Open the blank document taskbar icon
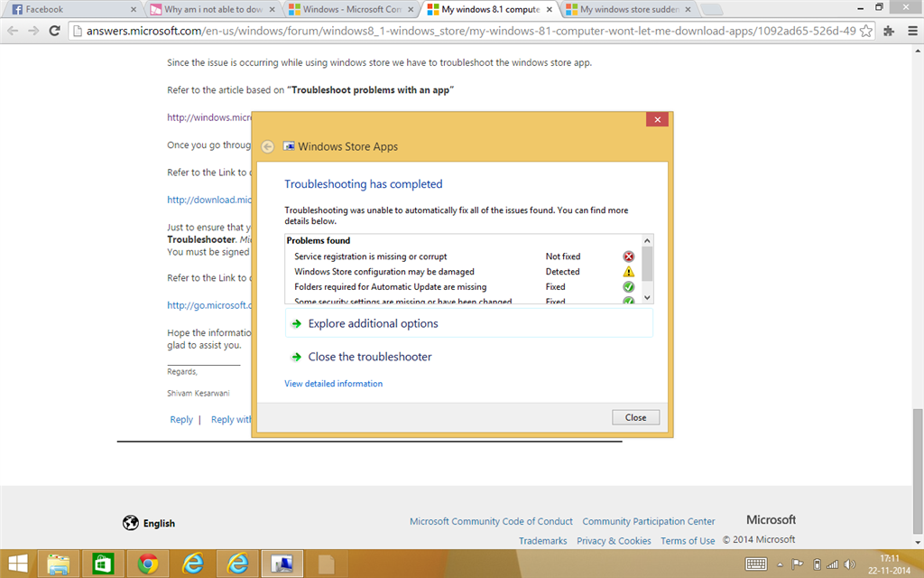The image size is (924, 578). coord(327,564)
